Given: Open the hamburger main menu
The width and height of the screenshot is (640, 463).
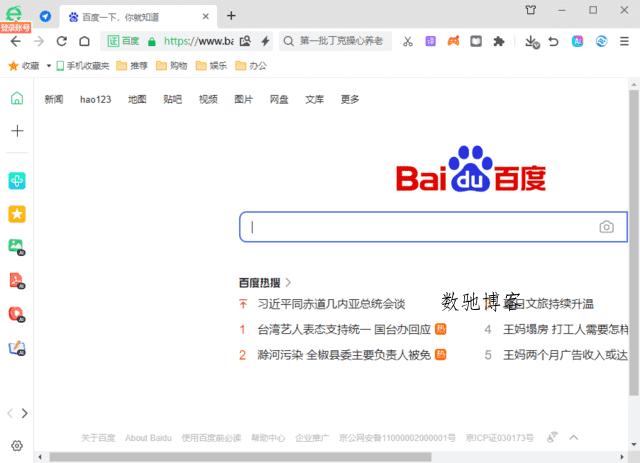Looking at the screenshot, I should click(624, 41).
